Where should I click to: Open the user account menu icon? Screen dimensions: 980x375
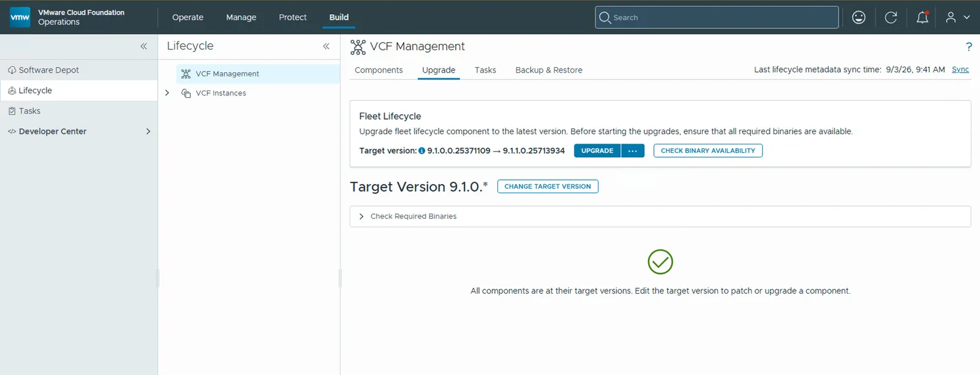(x=951, y=17)
